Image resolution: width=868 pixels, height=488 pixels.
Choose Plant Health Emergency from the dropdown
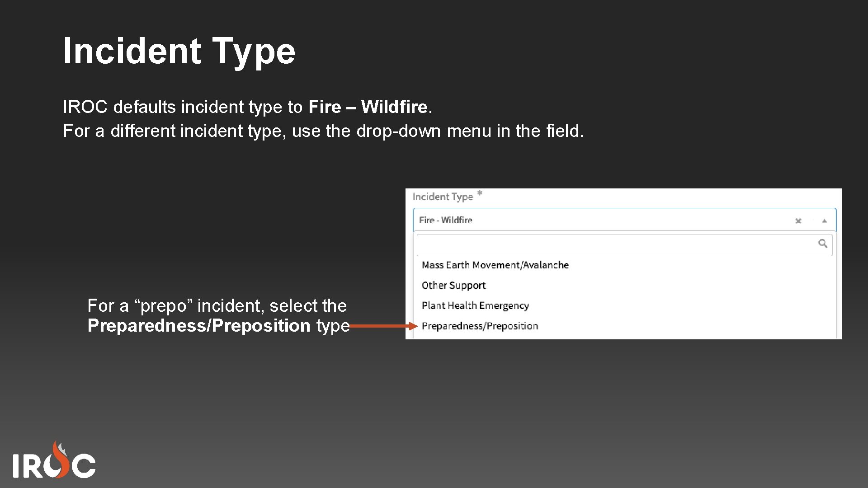[x=475, y=305]
